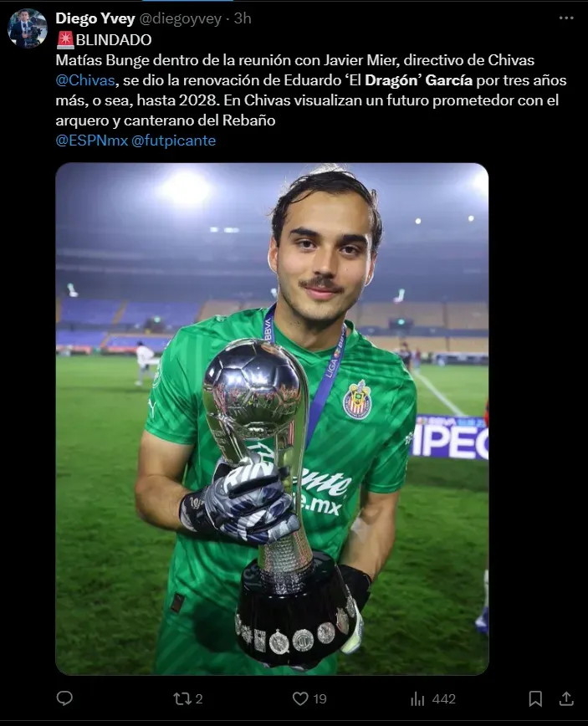Open the 3h timestamp link
This screenshot has height=726, width=588.
pos(243,18)
